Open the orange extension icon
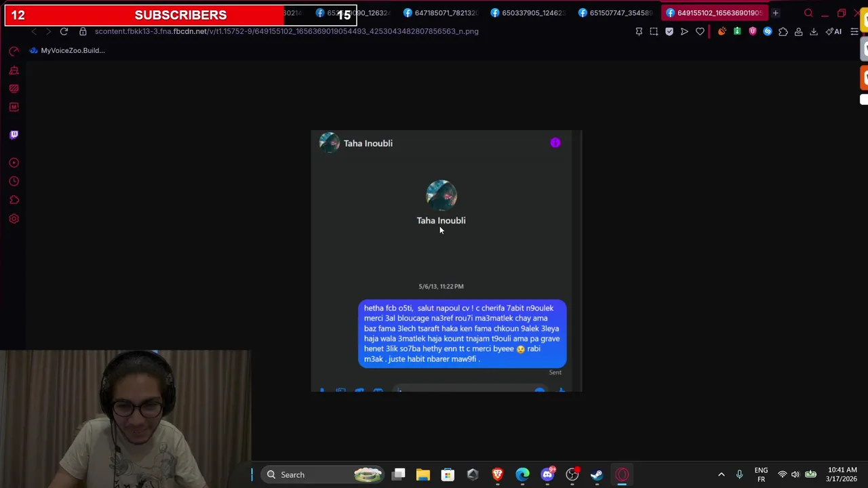The image size is (868, 488). (x=722, y=31)
